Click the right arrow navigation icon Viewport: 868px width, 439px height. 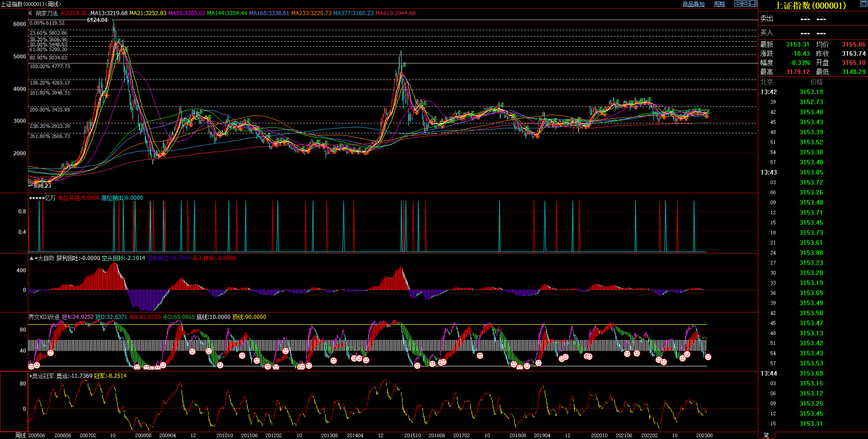[745, 4]
